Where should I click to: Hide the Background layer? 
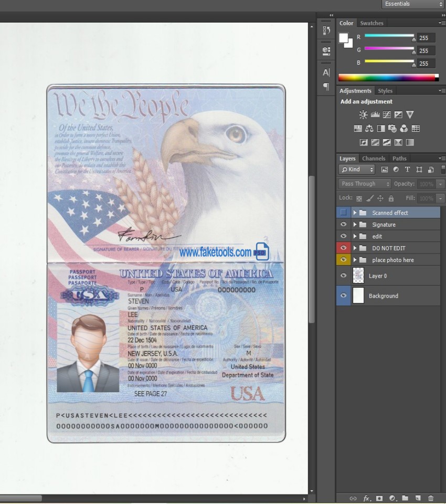(344, 296)
